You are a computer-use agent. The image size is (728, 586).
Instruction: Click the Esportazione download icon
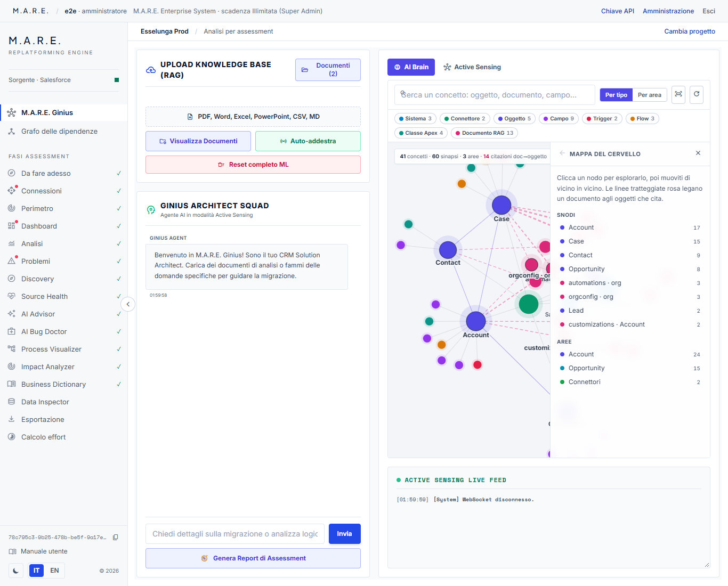click(12, 419)
